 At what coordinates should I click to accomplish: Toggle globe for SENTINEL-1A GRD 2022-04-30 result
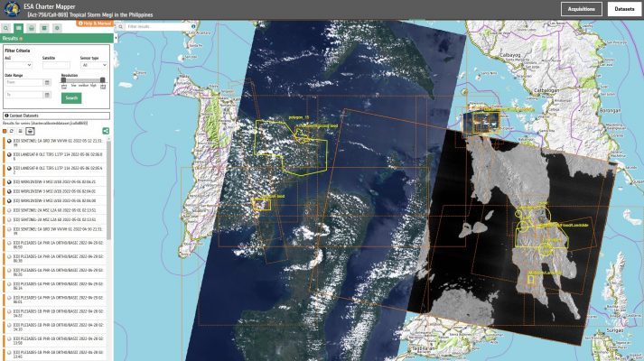pyautogui.click(x=9, y=230)
